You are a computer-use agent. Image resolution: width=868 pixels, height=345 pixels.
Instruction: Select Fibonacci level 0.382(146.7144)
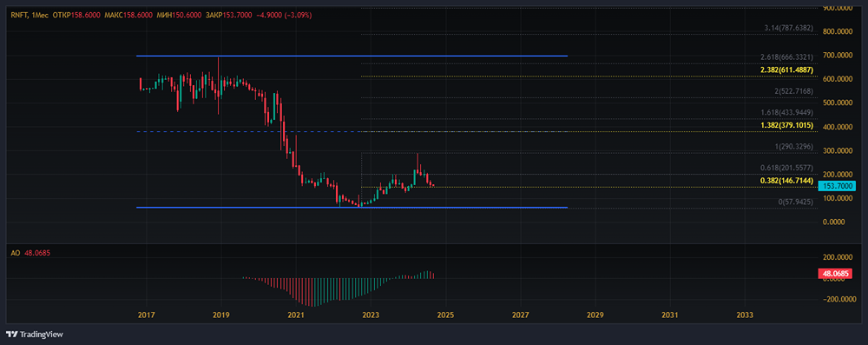coord(786,181)
